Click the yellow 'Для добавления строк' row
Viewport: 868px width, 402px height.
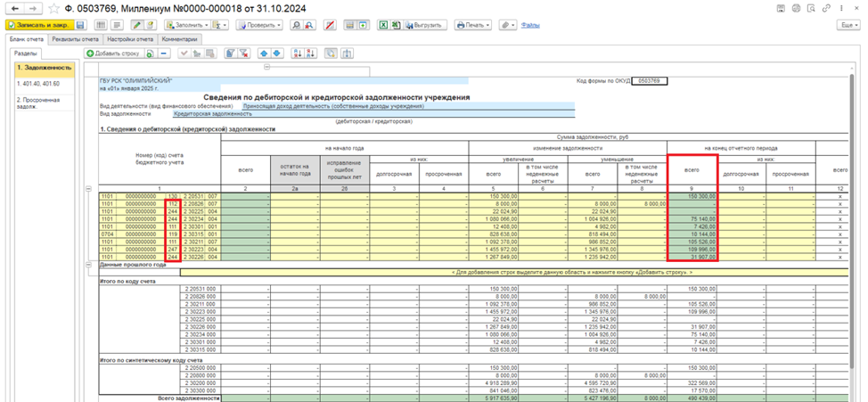coord(515,272)
